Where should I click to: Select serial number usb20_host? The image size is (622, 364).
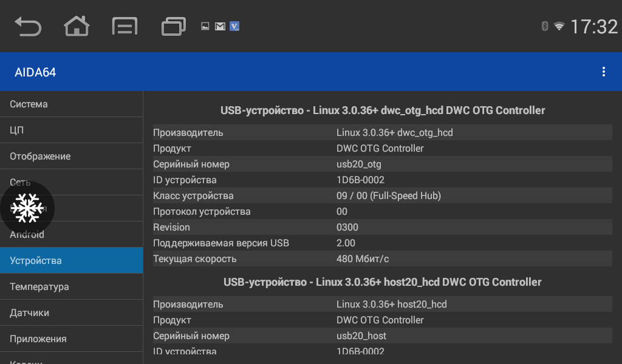click(361, 336)
